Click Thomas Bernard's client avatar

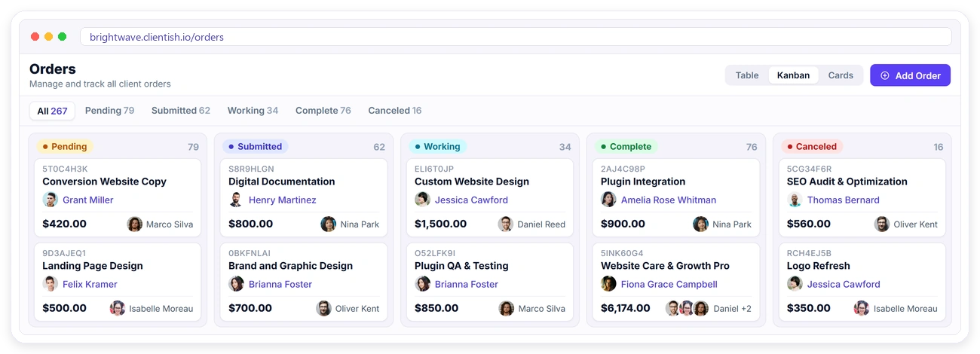795,200
